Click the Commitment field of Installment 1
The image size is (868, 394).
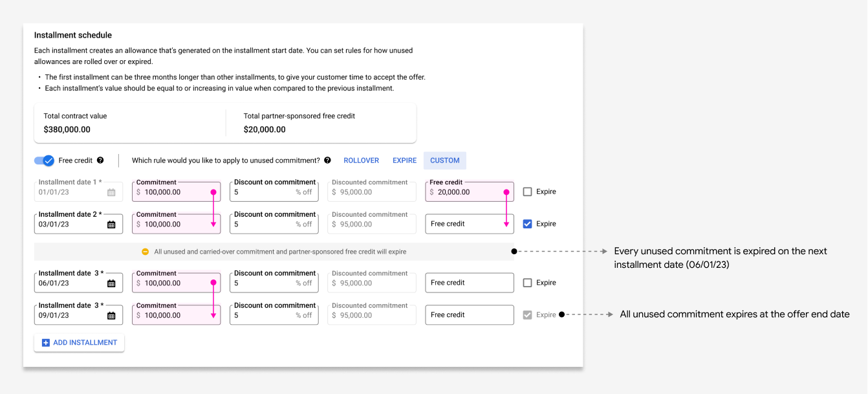[x=176, y=191]
